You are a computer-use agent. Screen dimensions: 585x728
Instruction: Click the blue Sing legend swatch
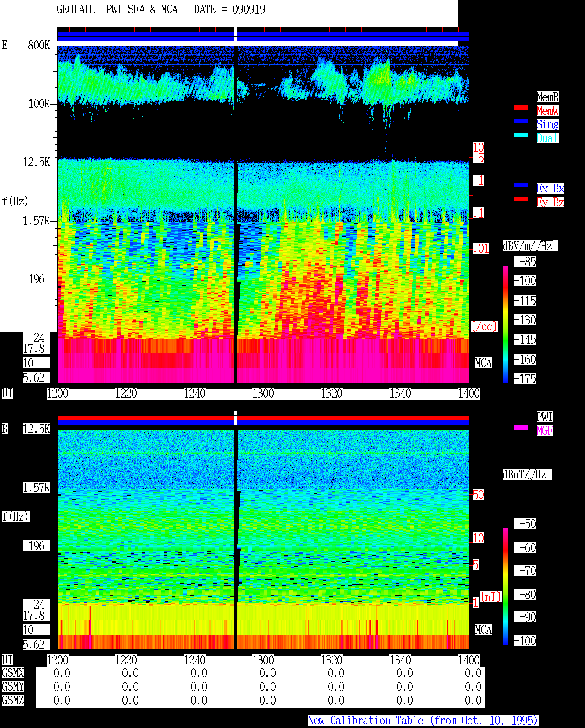point(521,121)
